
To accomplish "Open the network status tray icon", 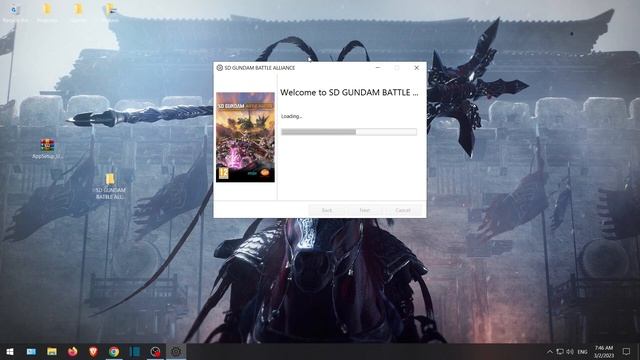I will [x=560, y=351].
